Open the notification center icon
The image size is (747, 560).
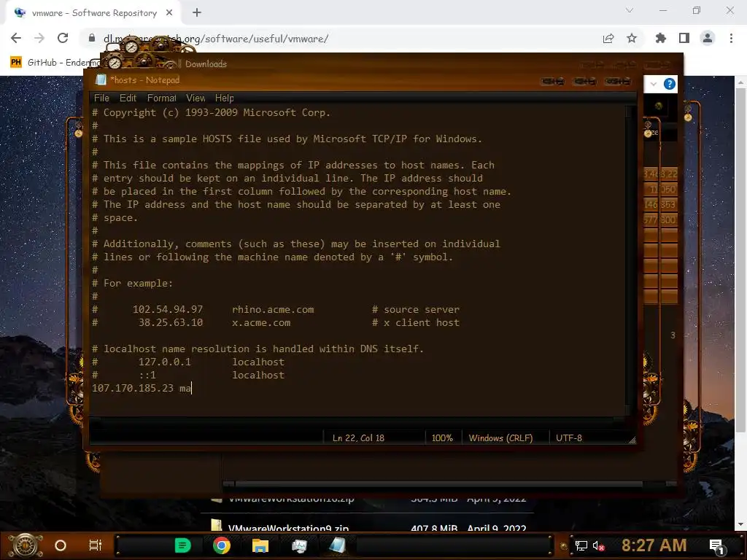717,547
